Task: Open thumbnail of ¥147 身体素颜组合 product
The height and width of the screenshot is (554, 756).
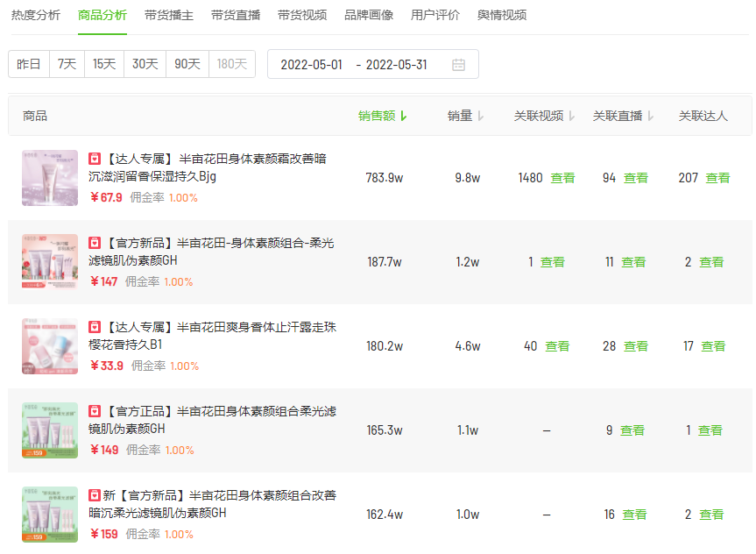Action: point(50,262)
